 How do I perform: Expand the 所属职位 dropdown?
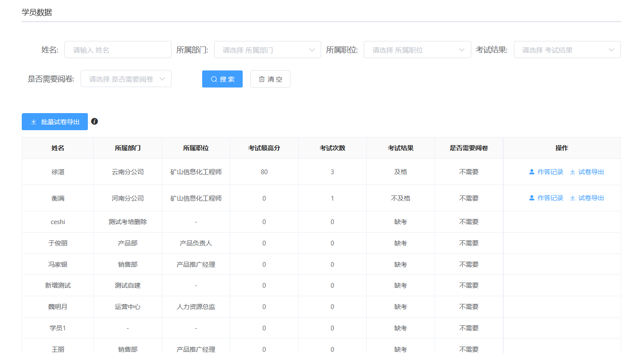coord(417,50)
